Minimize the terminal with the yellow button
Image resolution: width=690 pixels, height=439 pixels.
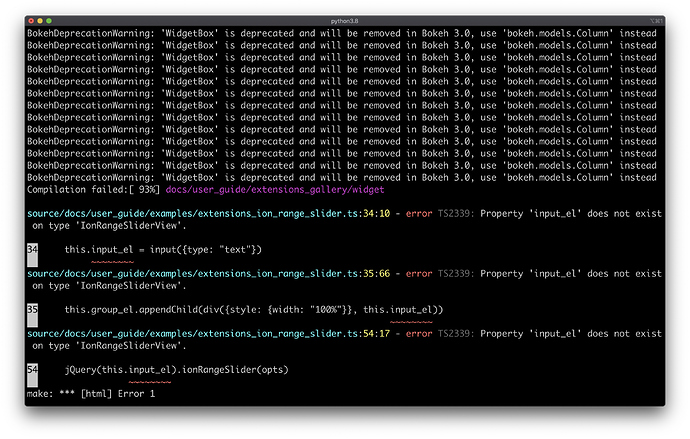click(x=40, y=21)
